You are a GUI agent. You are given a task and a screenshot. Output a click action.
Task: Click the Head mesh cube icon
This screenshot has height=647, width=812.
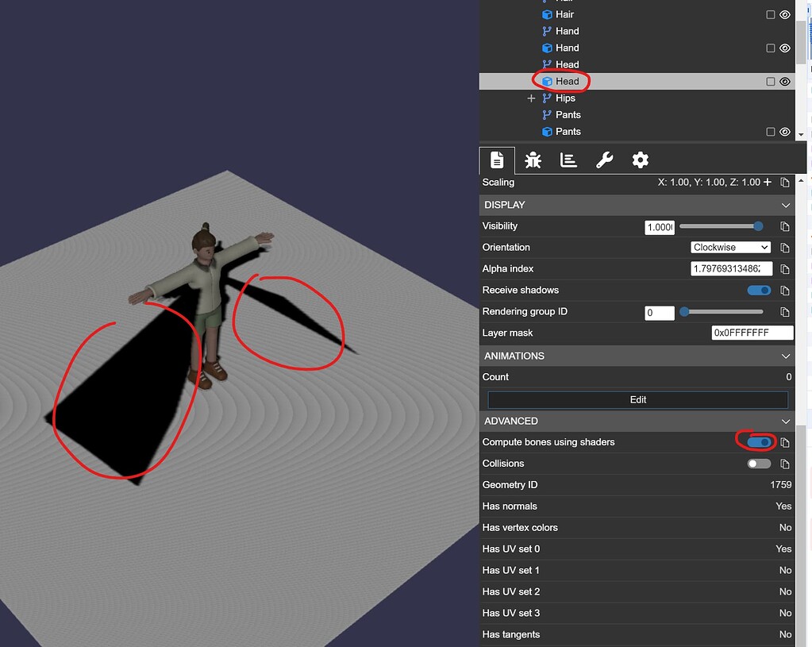(x=548, y=81)
